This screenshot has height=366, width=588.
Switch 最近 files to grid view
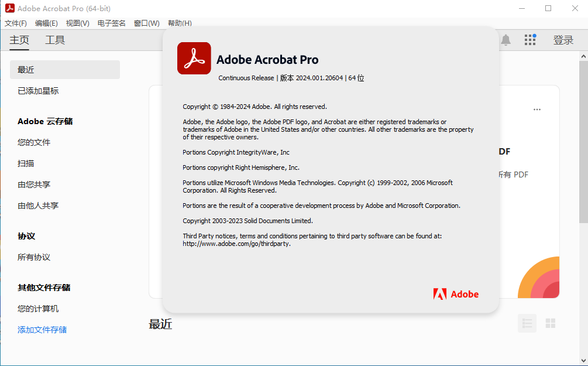(550, 323)
